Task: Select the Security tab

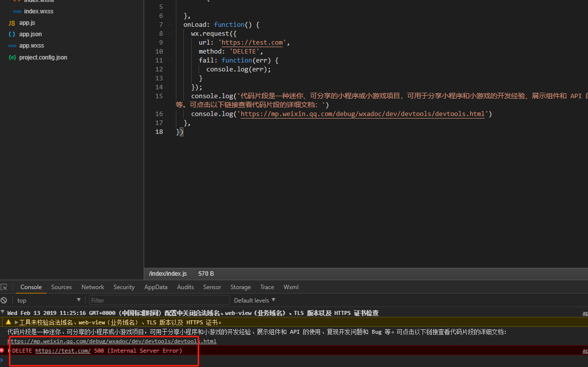Action: coord(124,287)
